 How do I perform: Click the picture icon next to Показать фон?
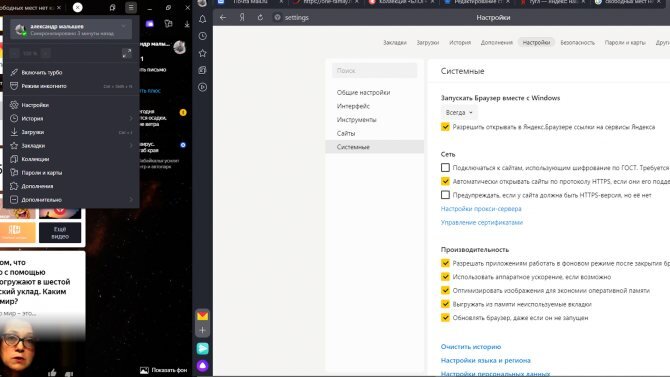point(144,370)
